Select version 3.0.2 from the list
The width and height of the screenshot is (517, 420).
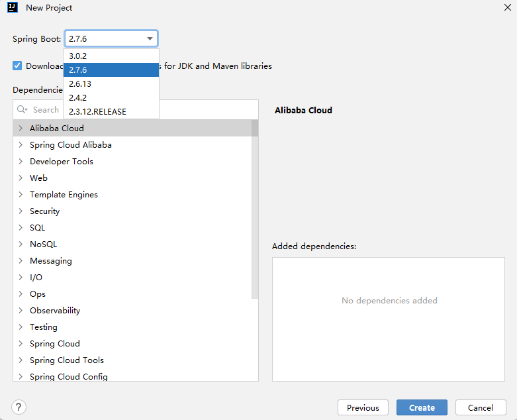pos(111,56)
